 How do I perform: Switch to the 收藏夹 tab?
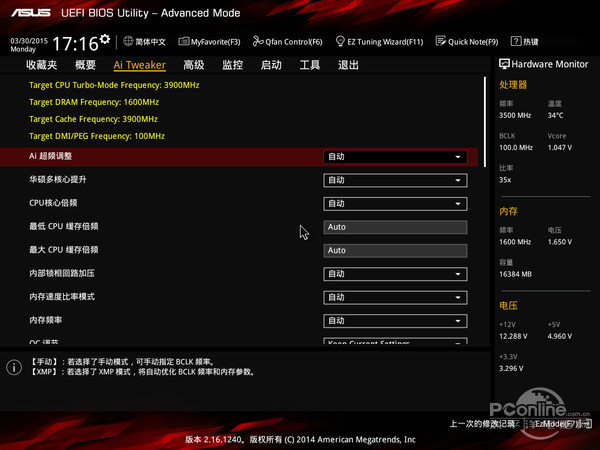click(x=41, y=65)
